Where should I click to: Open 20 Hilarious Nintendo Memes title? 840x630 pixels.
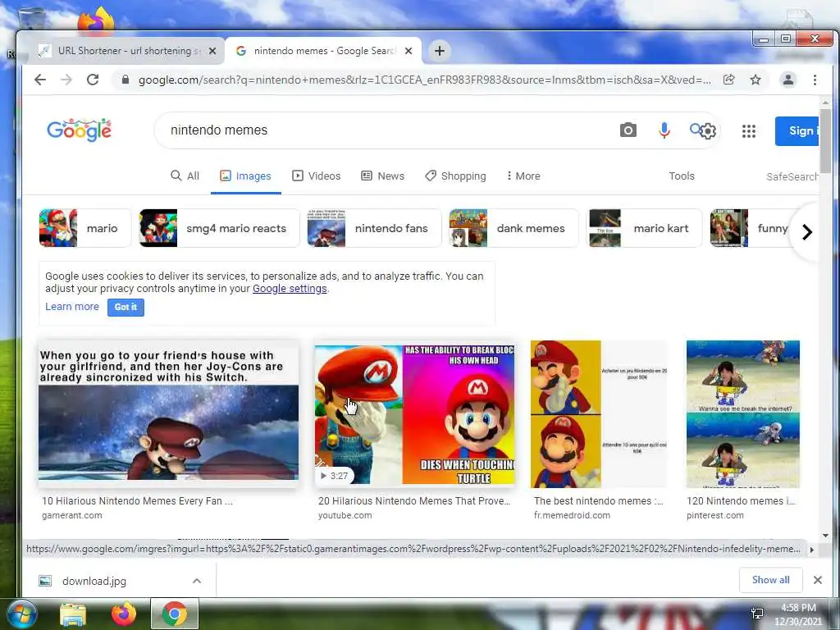(x=414, y=501)
